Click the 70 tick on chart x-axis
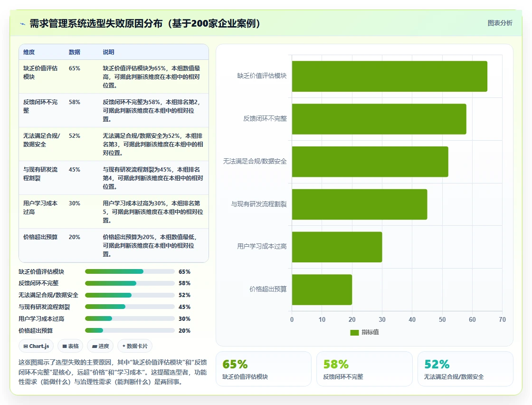This screenshot has height=405, width=532. tap(502, 319)
